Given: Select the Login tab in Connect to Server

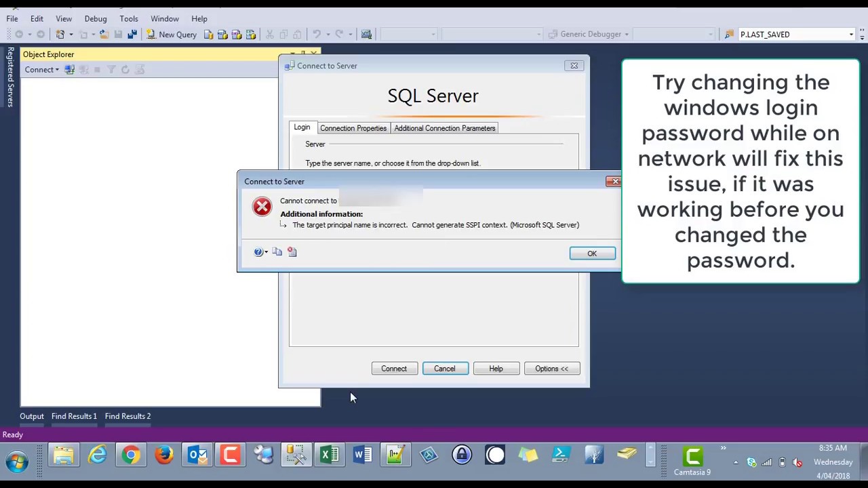Looking at the screenshot, I should click(302, 127).
